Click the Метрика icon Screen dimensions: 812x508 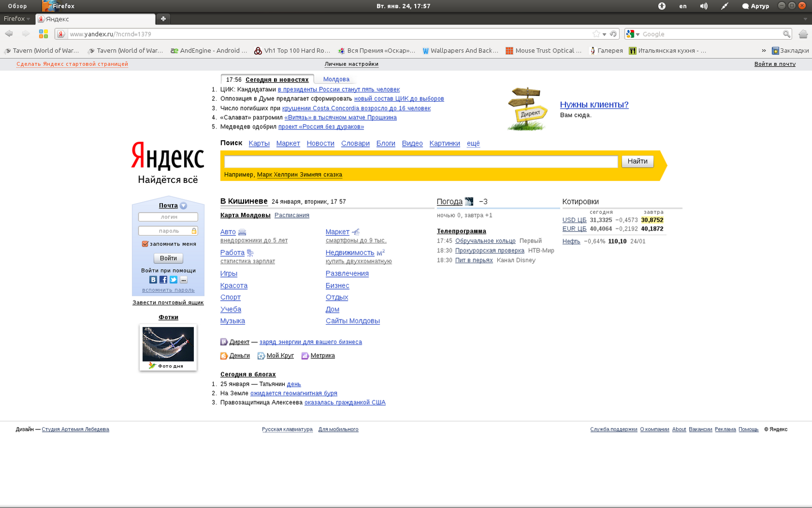305,356
